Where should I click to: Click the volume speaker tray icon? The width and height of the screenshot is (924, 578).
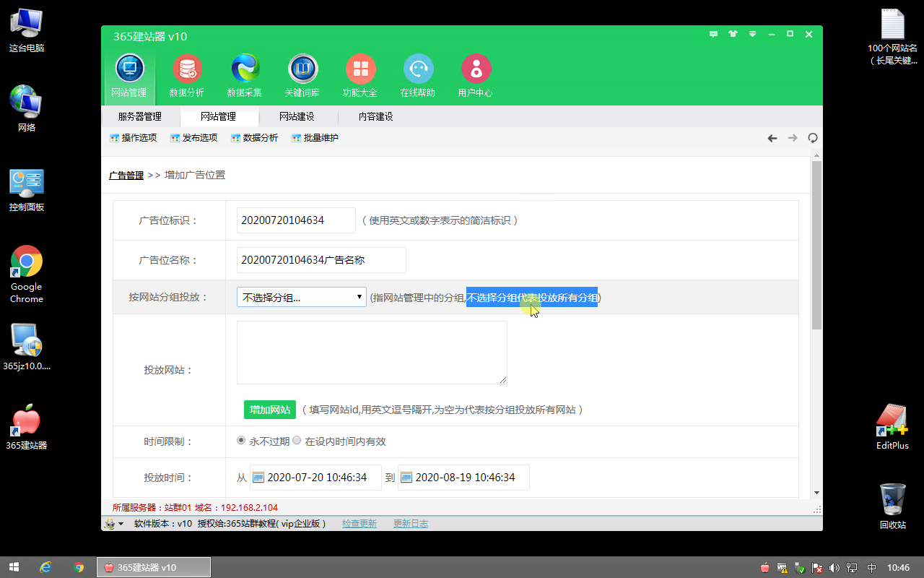click(x=834, y=568)
